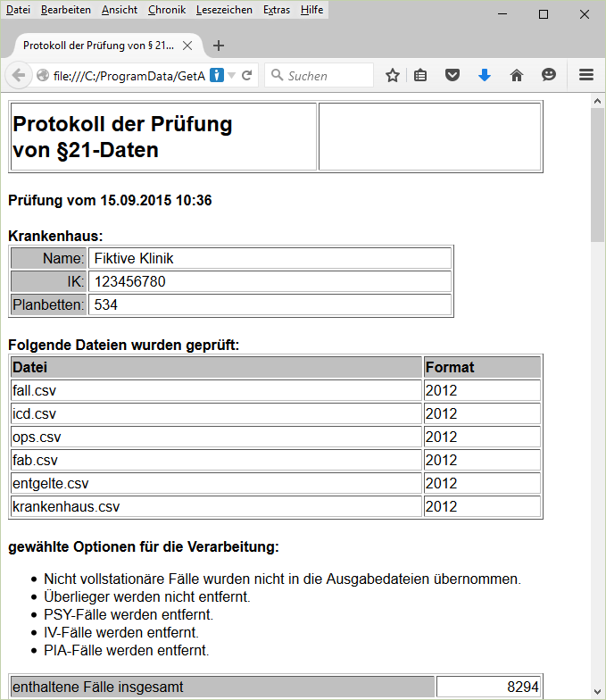606x700 pixels.
Task: Click the PSY-Fälle werden entfernt bullet
Action: coord(129,614)
